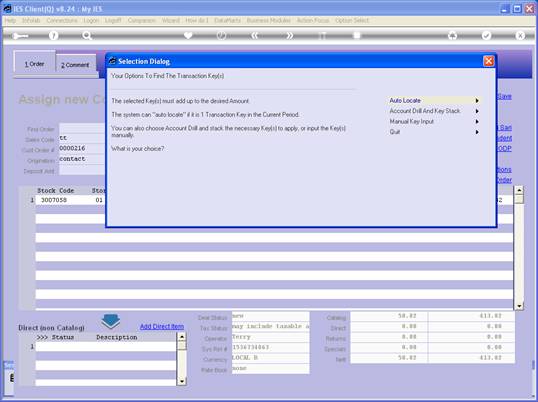Choose the Quit option in dialog
This screenshot has height=402, width=538.
pyautogui.click(x=395, y=132)
